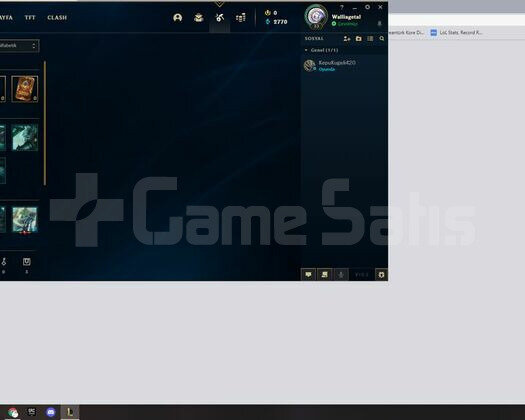Open the Loot hammer icon in navigation
This screenshot has height=420, width=525.
(x=220, y=17)
